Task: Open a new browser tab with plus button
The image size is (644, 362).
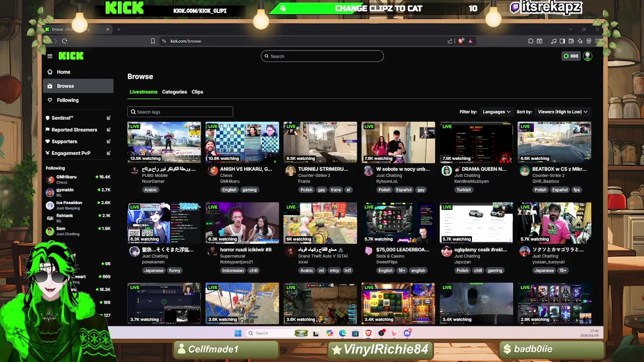Action: pos(118,29)
